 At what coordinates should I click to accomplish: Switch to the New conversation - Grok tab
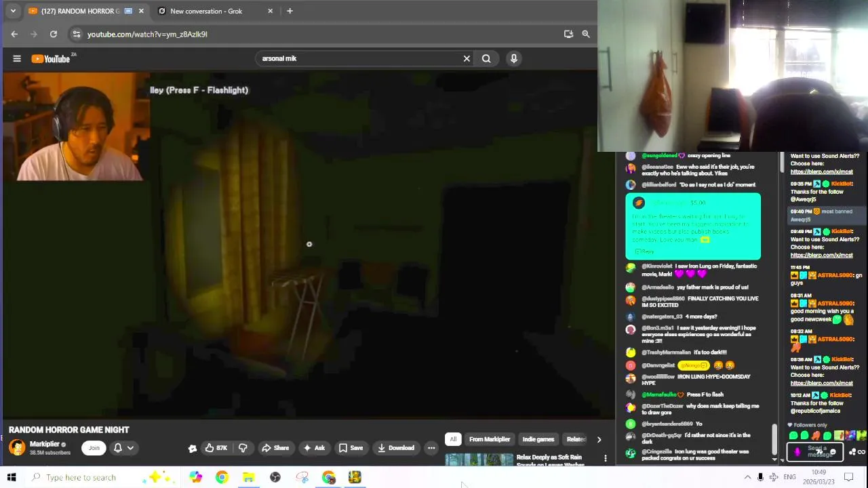pos(214,11)
